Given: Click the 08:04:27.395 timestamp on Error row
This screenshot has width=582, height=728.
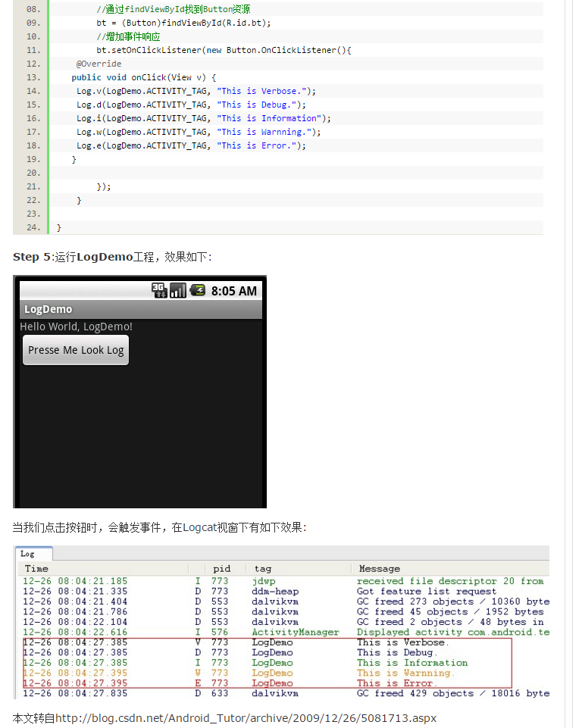Looking at the screenshot, I should [x=92, y=683].
